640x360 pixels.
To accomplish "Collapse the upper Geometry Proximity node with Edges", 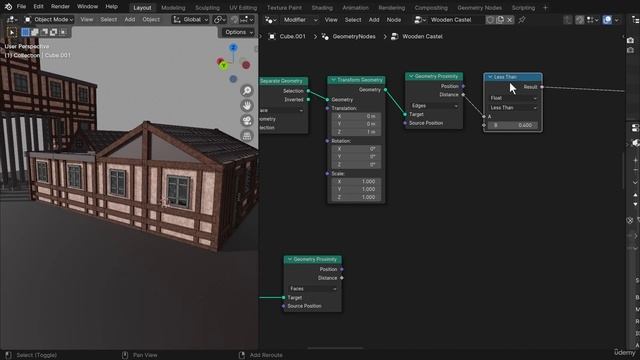I will 411,76.
